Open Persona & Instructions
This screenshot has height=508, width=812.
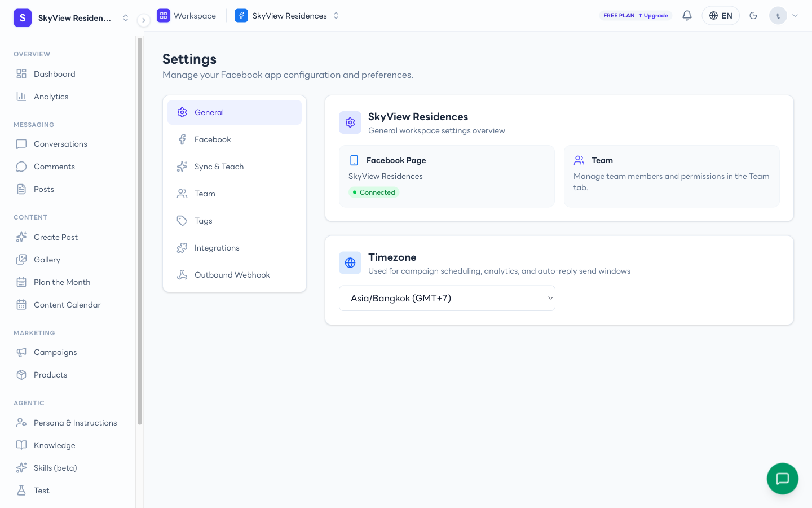click(68, 423)
